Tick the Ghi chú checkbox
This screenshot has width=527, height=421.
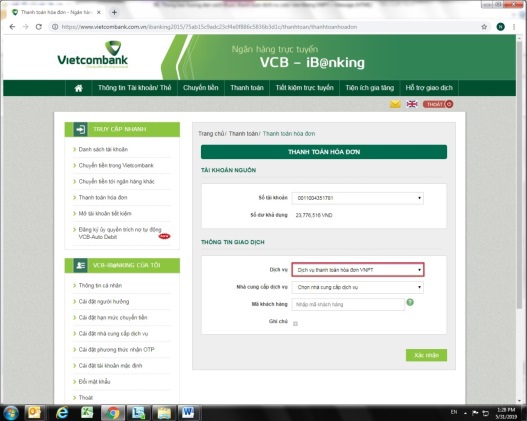coord(295,324)
